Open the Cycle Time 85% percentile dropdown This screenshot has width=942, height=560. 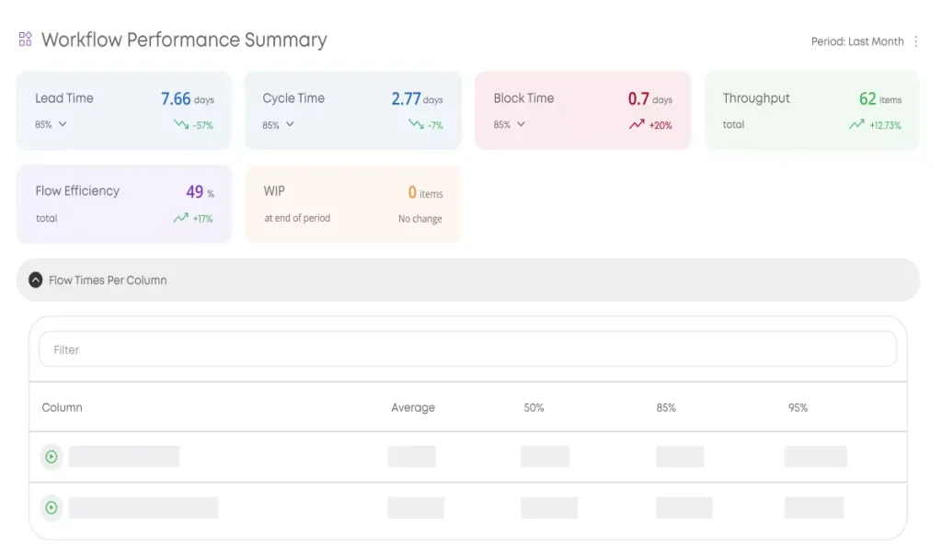pos(290,124)
